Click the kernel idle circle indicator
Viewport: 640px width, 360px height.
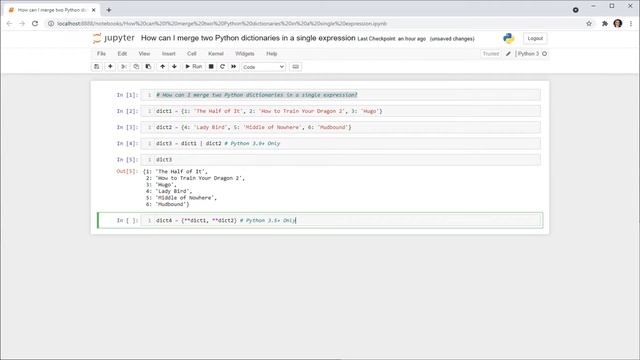tap(544, 53)
